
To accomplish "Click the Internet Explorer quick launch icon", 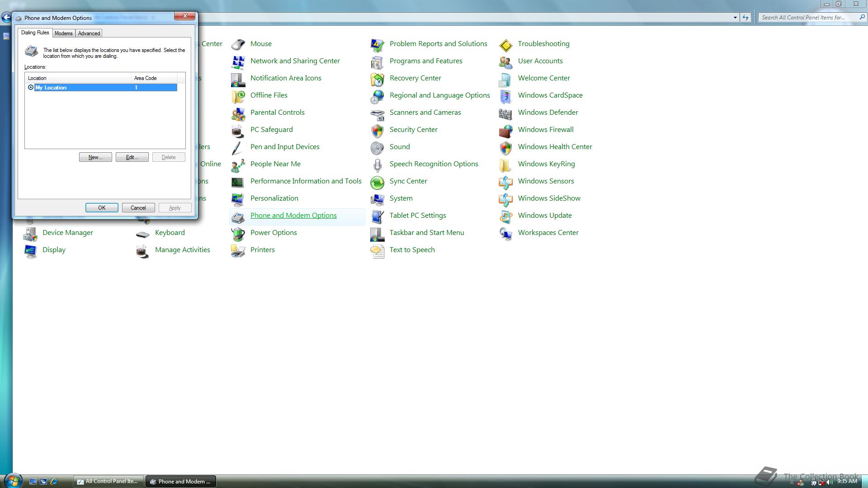I will click(x=54, y=482).
